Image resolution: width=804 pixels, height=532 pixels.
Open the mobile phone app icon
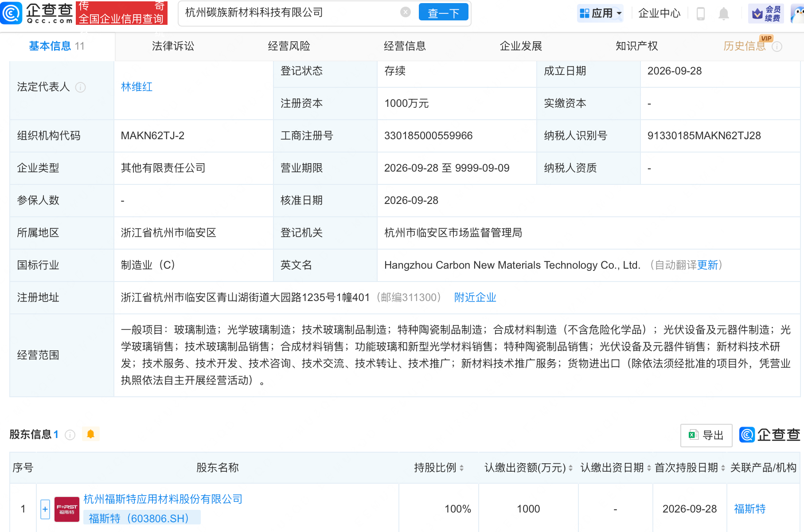point(701,14)
